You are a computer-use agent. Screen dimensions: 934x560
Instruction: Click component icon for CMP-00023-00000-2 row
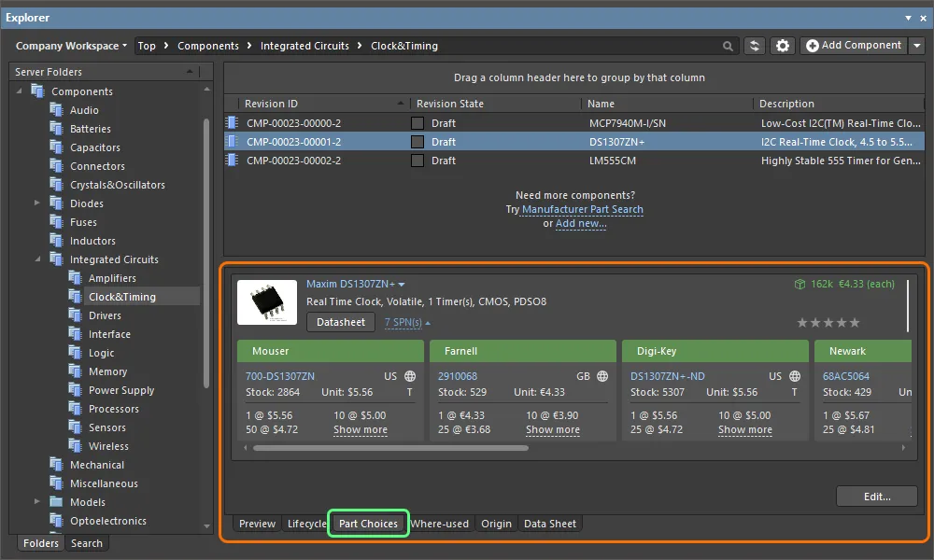pos(232,123)
